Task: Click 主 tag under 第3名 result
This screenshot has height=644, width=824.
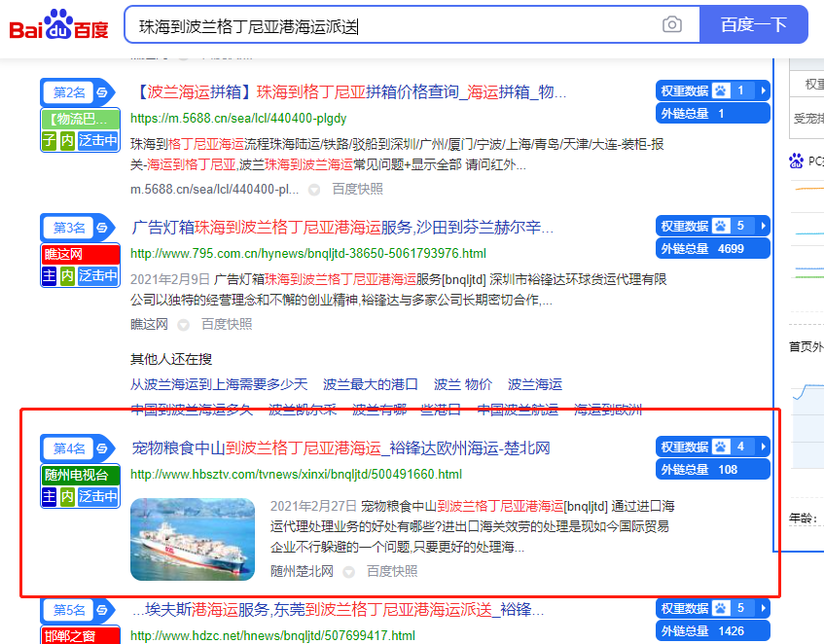Action: (49, 275)
